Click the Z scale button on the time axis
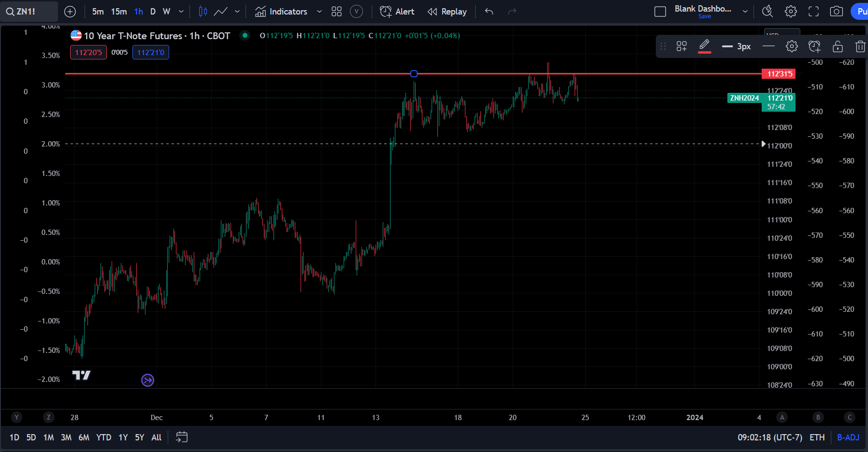 (48, 417)
